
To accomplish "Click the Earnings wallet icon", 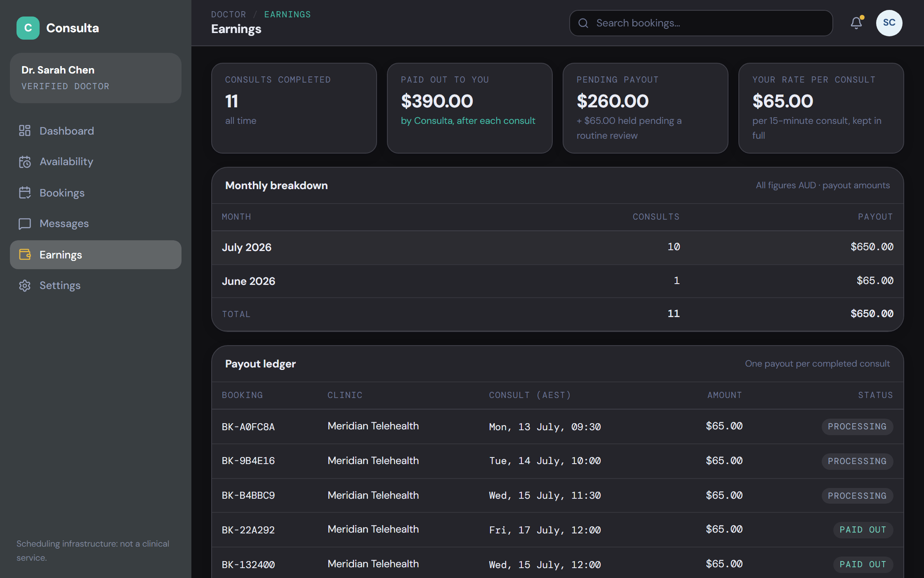I will click(25, 255).
